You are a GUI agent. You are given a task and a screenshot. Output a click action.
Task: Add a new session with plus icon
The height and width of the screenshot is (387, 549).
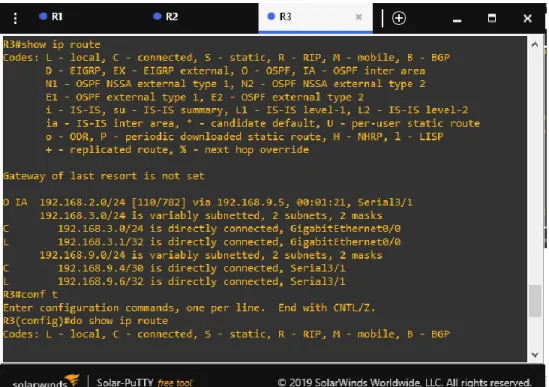(399, 18)
